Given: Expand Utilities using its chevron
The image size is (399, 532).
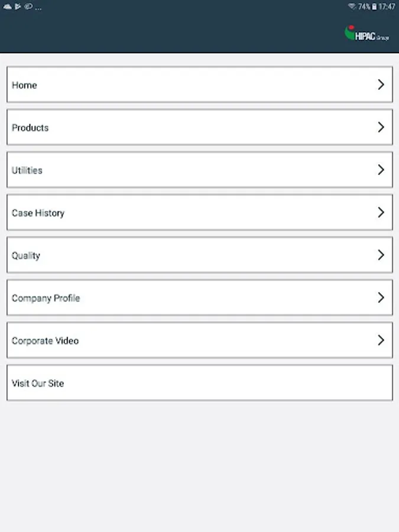Looking at the screenshot, I should (x=381, y=170).
